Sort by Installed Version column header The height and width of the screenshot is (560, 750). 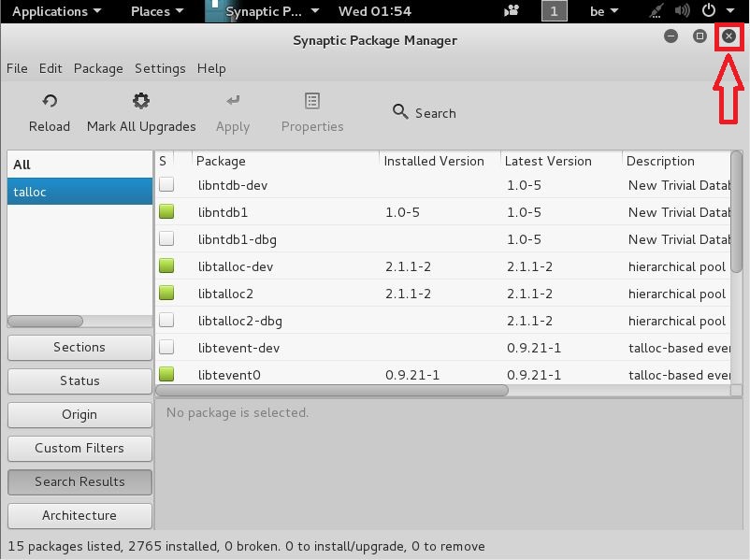(x=440, y=161)
